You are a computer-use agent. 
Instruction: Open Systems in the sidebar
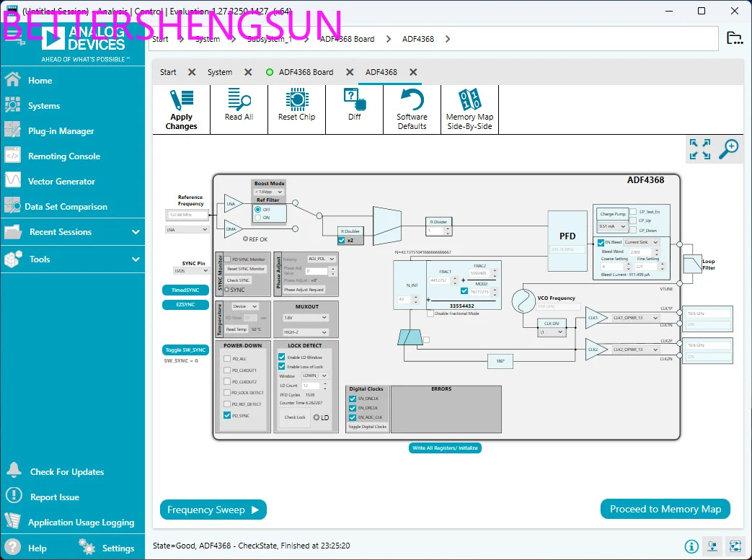click(x=44, y=106)
